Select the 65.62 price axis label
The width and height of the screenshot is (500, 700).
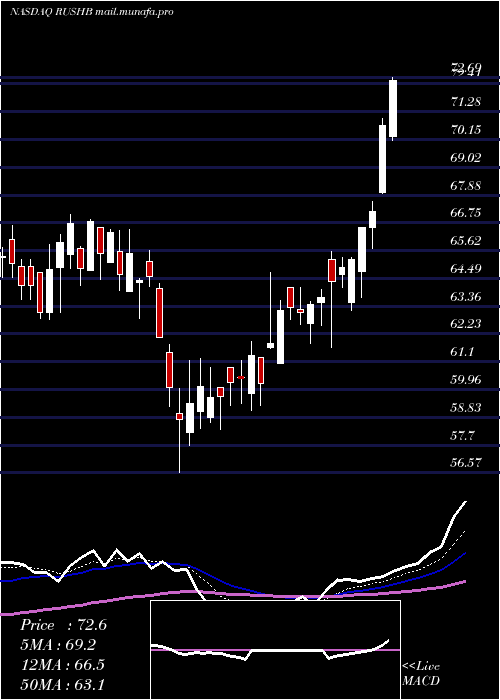pos(466,241)
